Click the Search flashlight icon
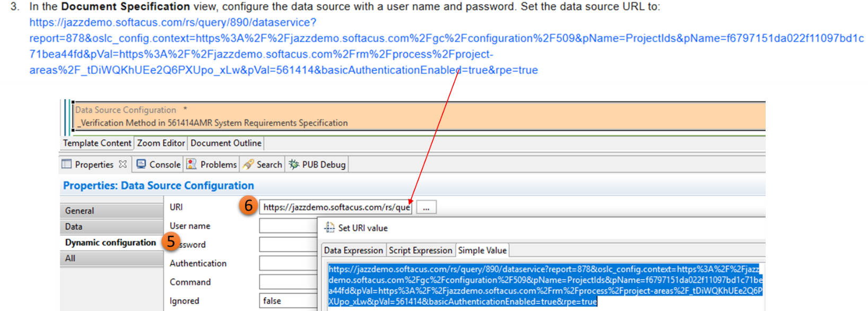Image resolution: width=868 pixels, height=311 pixels. tap(248, 164)
